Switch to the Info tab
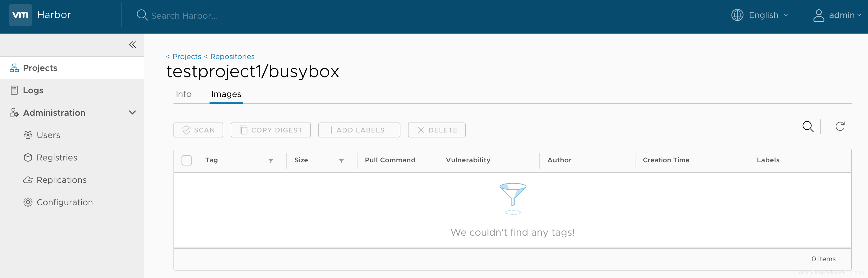This screenshot has width=868, height=278. pyautogui.click(x=184, y=94)
